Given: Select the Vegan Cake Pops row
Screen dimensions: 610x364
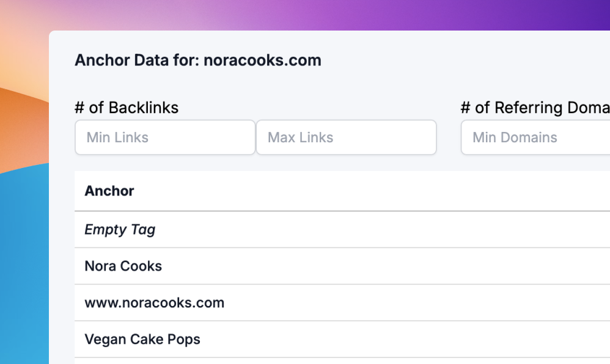Looking at the screenshot, I should tap(142, 340).
